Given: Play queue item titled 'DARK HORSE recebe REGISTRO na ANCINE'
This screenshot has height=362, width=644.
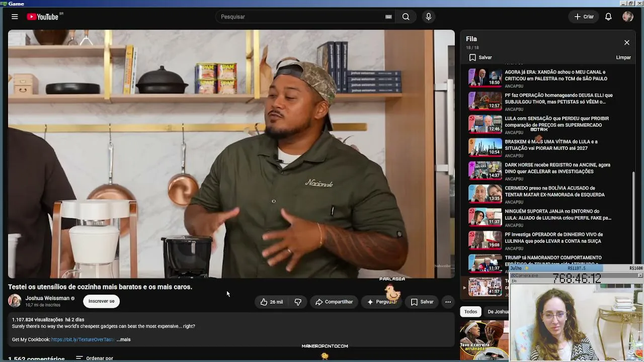Looking at the screenshot, I should 557,168.
